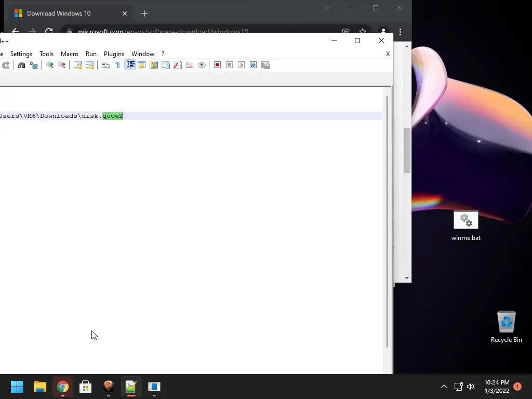Open the question mark help menu
Image resolution: width=532 pixels, height=399 pixels.
(163, 54)
